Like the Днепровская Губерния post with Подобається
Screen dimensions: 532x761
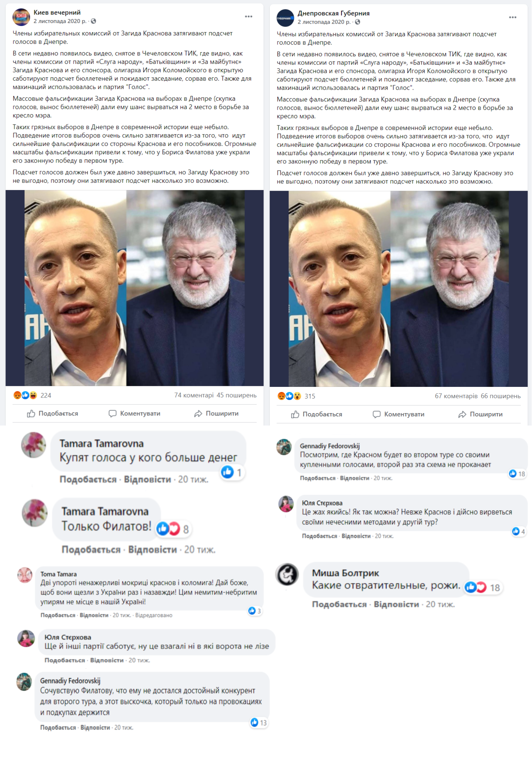point(317,414)
